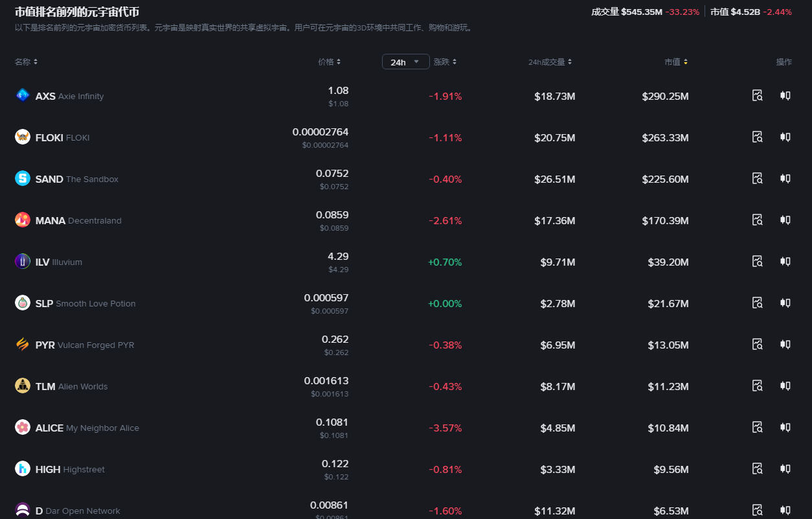The image size is (812, 519).
Task: Click PYR market cap $13.05M
Action: (668, 345)
